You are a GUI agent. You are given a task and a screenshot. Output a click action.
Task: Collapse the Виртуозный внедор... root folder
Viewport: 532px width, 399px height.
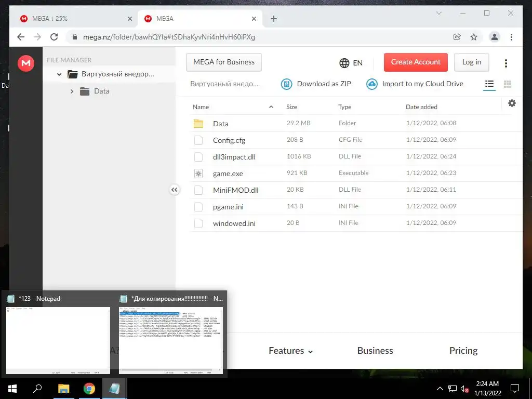(x=59, y=74)
